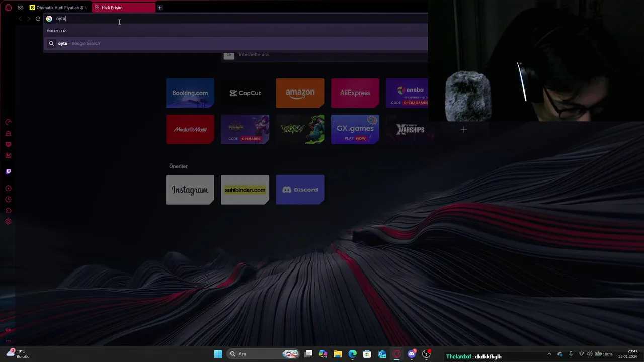
Task: Focus the address bar containing "oytu"
Action: click(x=235, y=19)
